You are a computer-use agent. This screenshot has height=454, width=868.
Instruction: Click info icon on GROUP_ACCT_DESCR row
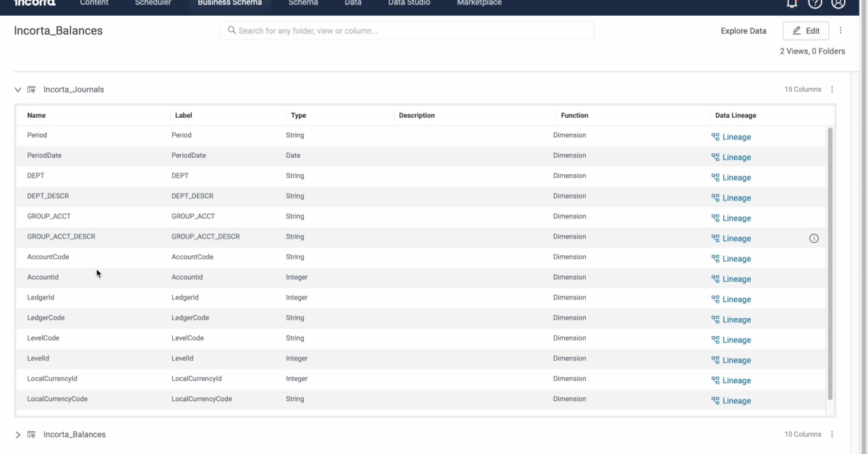(814, 239)
